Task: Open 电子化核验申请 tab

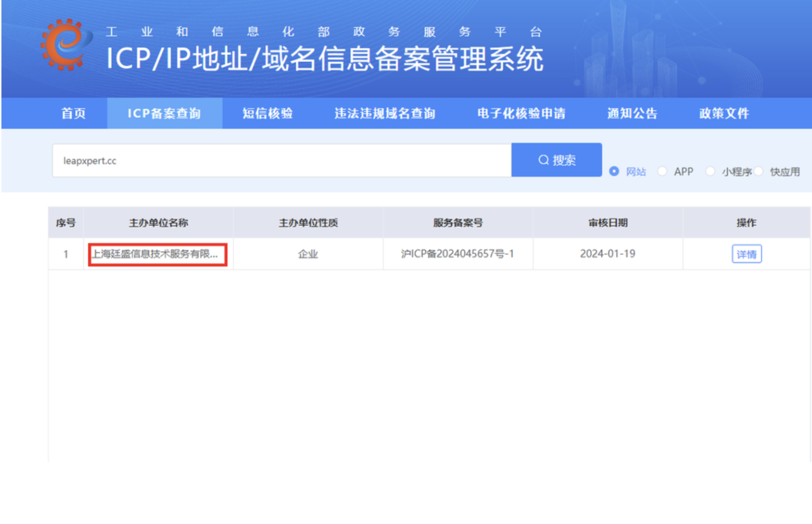Action: click(522, 113)
